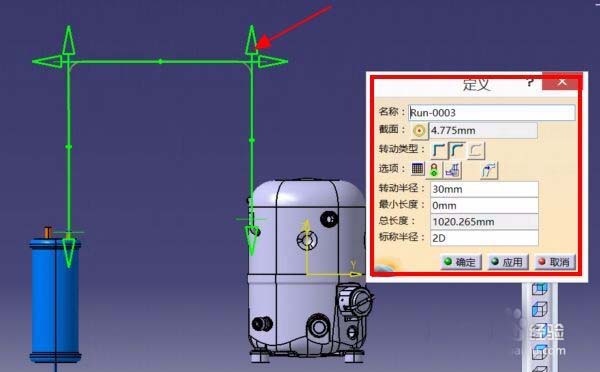Select the left view cube icon
Viewport: 600px width, 372px height.
tap(540, 309)
